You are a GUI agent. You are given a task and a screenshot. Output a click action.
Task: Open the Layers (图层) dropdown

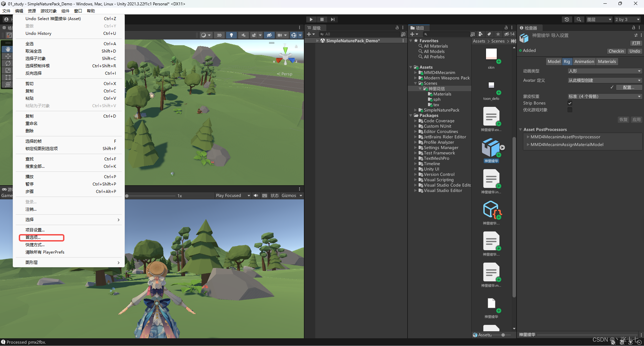click(599, 19)
